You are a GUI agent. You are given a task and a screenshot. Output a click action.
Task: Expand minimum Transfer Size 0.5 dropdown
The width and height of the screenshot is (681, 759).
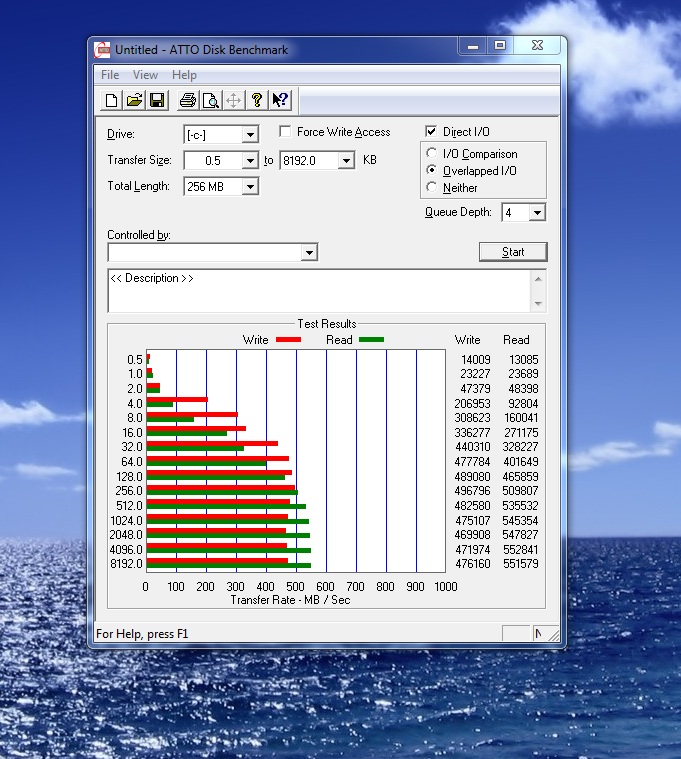coord(250,160)
